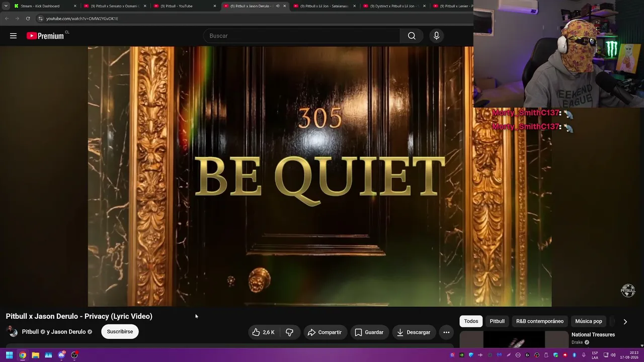Open the Windows Start menu
This screenshot has width=644, height=362.
[9, 355]
